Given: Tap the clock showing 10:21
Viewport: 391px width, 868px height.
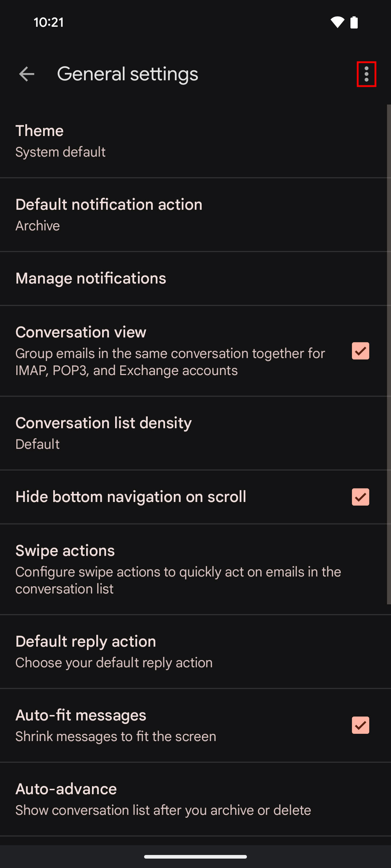Looking at the screenshot, I should point(49,22).
